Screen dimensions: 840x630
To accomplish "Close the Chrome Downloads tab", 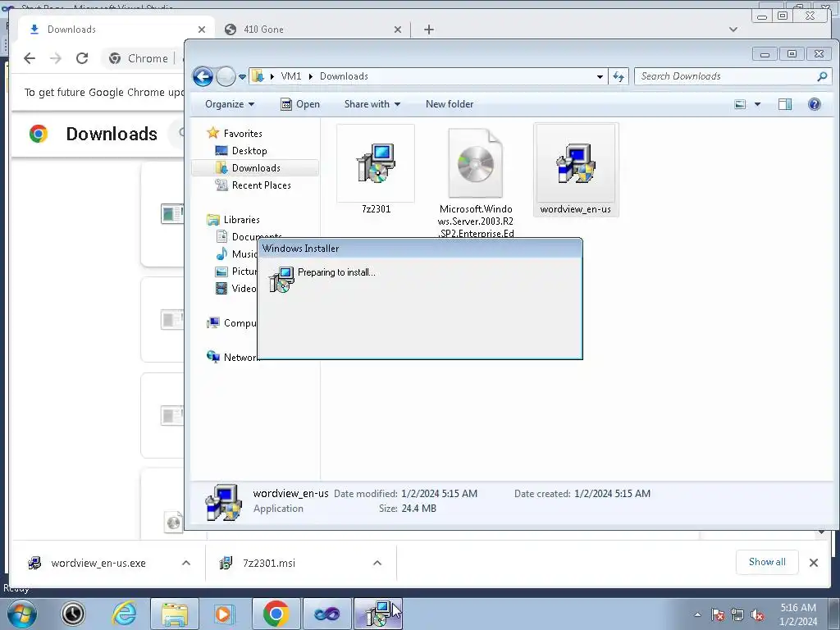I will click(x=202, y=30).
